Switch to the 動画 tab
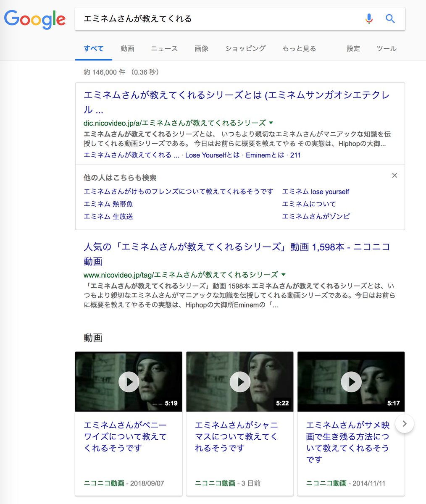 pos(127,49)
